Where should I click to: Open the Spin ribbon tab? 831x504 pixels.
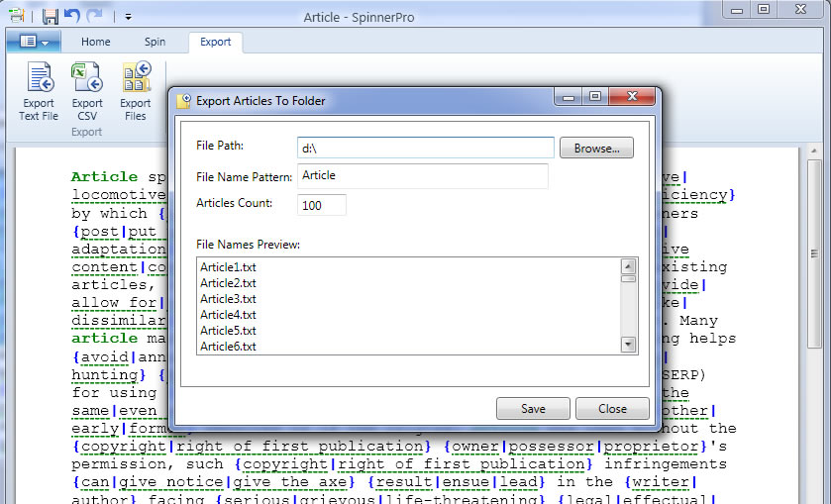[x=155, y=42]
